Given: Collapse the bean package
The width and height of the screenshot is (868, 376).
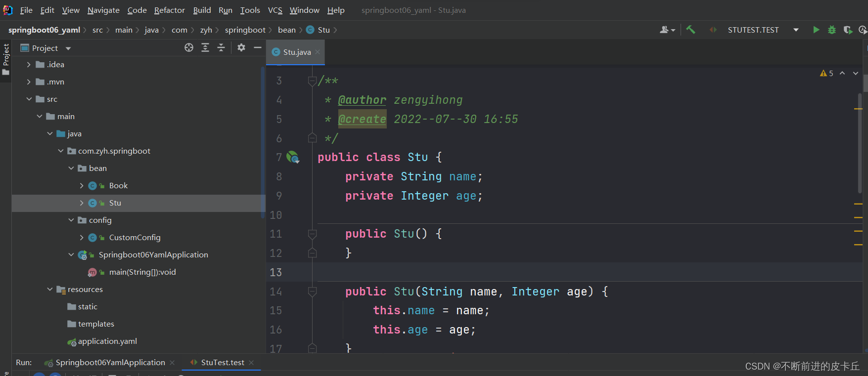Looking at the screenshot, I should [71, 168].
